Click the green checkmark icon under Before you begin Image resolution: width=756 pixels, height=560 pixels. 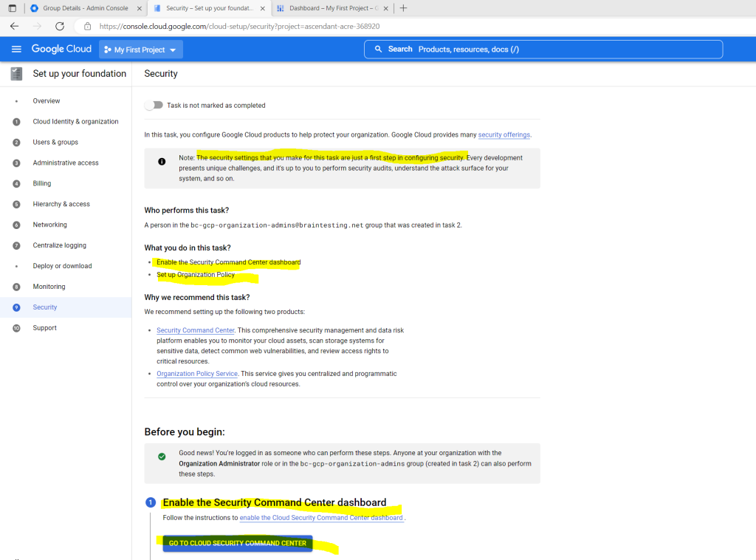pyautogui.click(x=162, y=457)
